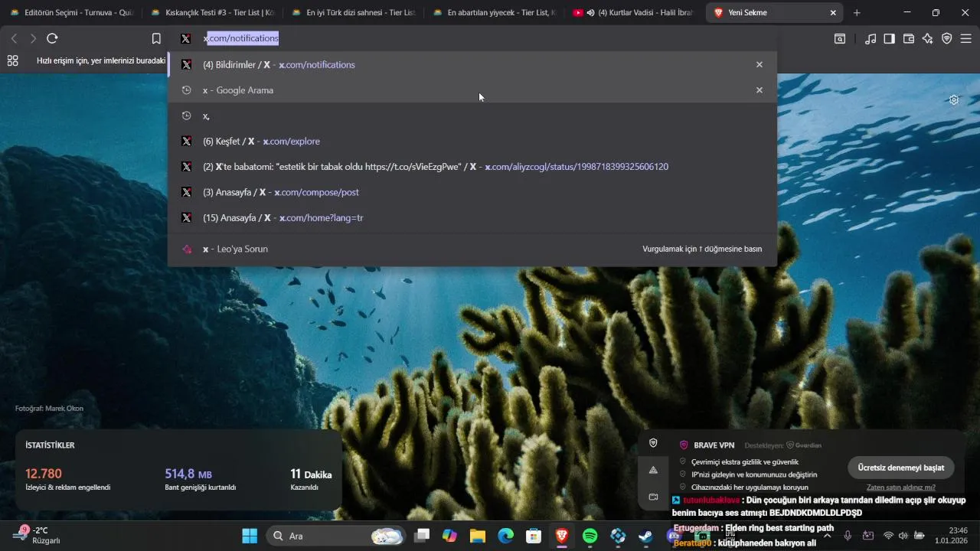Open File Explorer from taskbar

click(x=478, y=536)
